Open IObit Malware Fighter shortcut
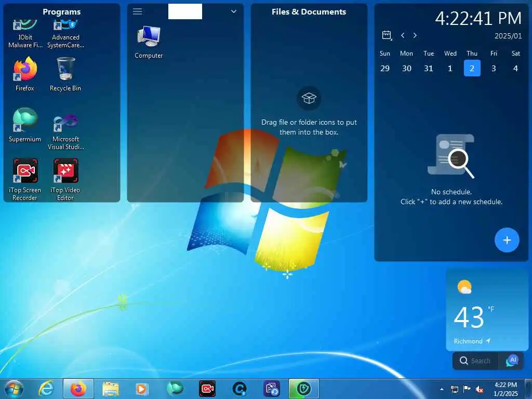This screenshot has height=399, width=532. point(25,34)
